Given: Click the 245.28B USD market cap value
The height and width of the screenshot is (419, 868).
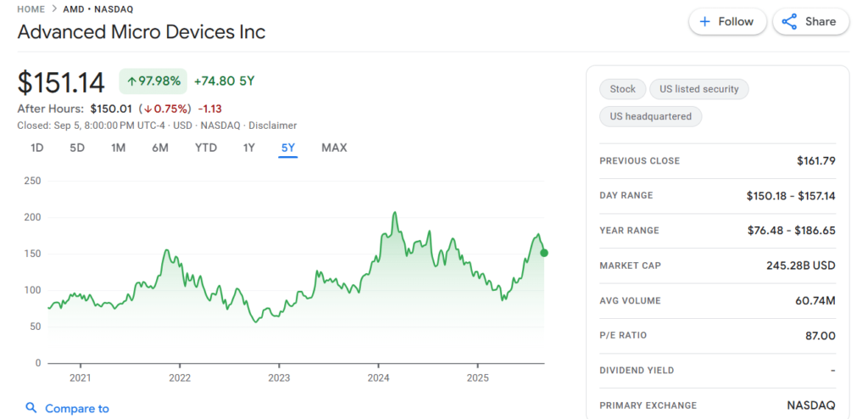Looking at the screenshot, I should (801, 265).
